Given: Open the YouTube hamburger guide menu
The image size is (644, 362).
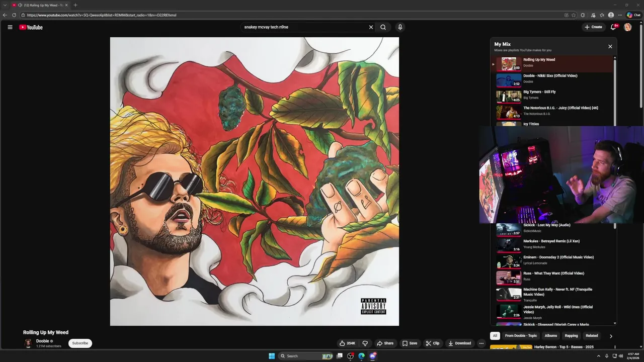Looking at the screenshot, I should tap(10, 27).
